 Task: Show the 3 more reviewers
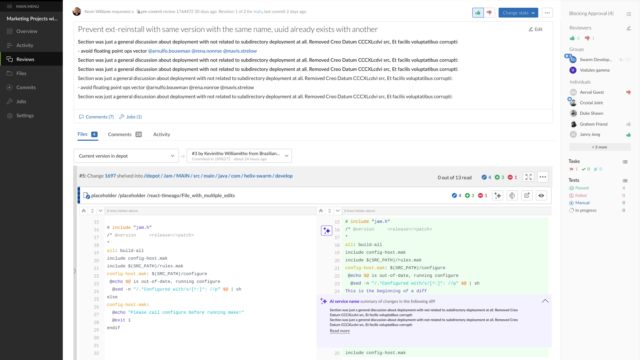(600, 147)
